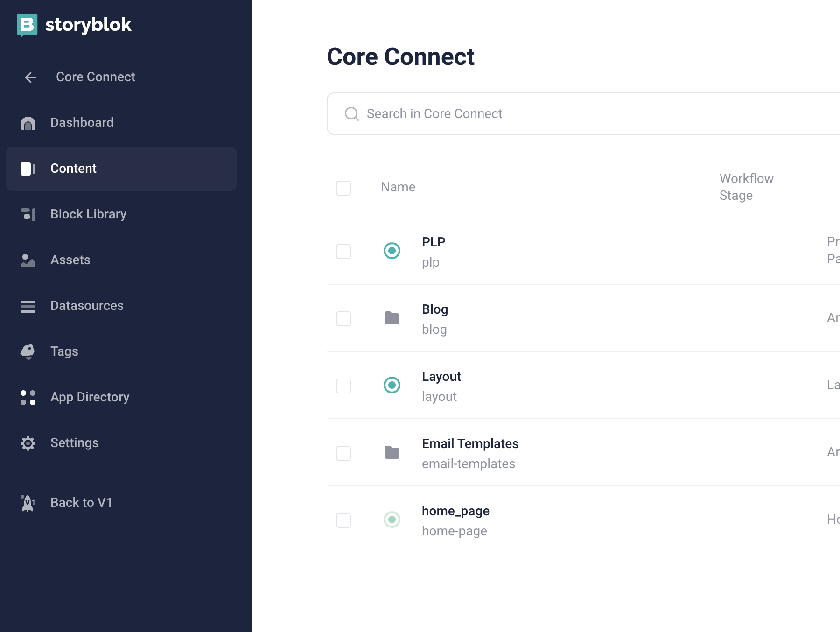
Task: Open the Layout story
Action: click(441, 377)
